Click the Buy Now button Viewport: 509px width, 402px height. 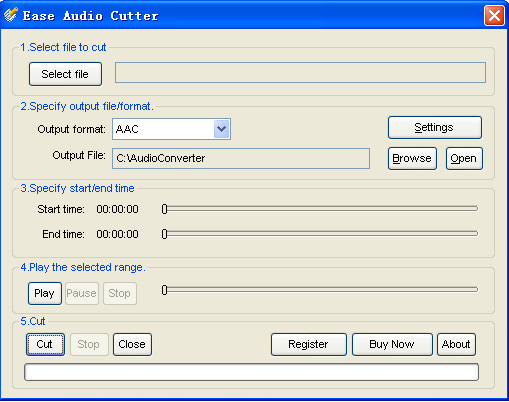(x=392, y=344)
